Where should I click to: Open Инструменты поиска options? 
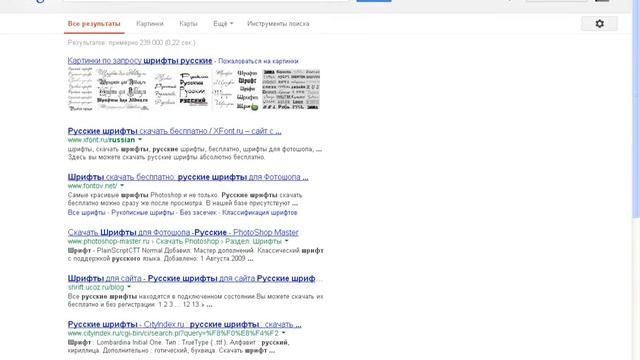pyautogui.click(x=278, y=24)
